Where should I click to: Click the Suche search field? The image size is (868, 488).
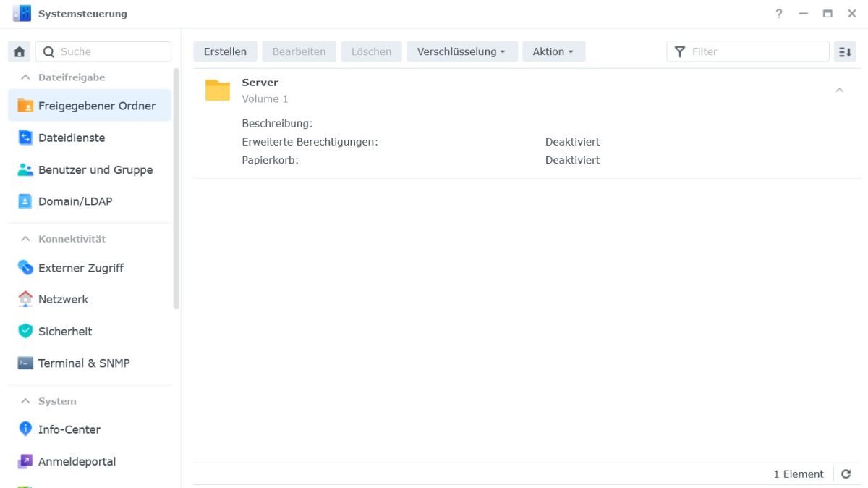coord(103,51)
